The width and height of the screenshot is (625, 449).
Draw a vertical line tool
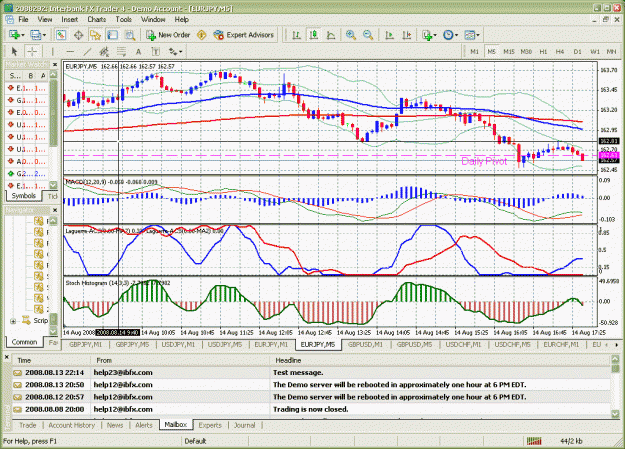point(53,51)
